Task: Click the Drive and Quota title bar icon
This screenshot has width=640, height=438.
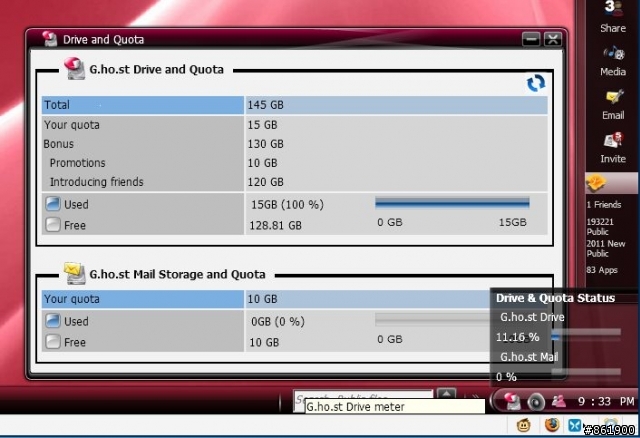Action: (50, 39)
